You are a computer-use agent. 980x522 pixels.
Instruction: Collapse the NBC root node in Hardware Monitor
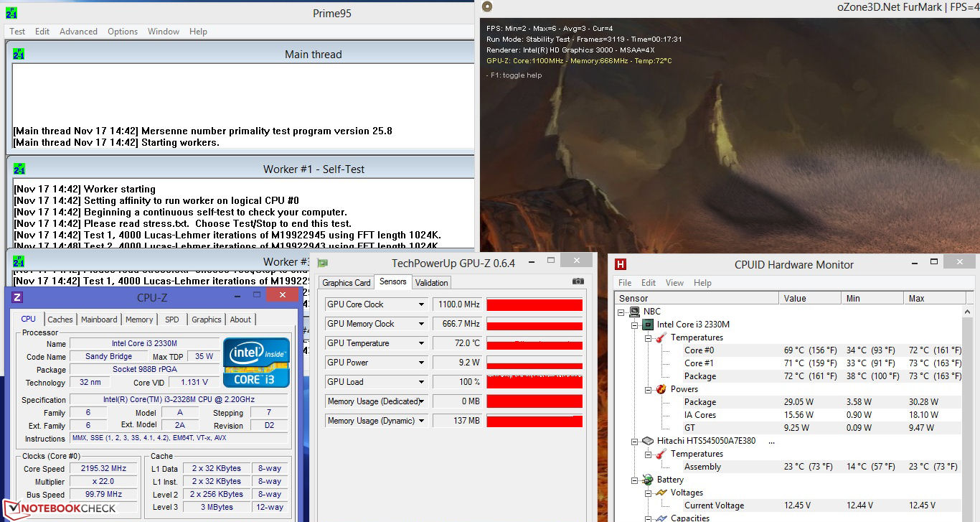tap(622, 312)
